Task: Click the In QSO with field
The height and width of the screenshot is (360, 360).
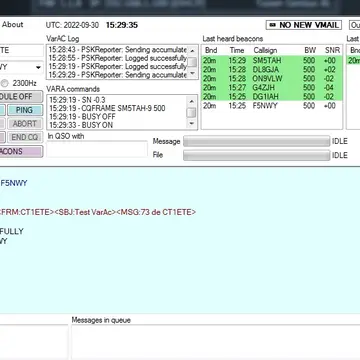Action: (x=97, y=149)
